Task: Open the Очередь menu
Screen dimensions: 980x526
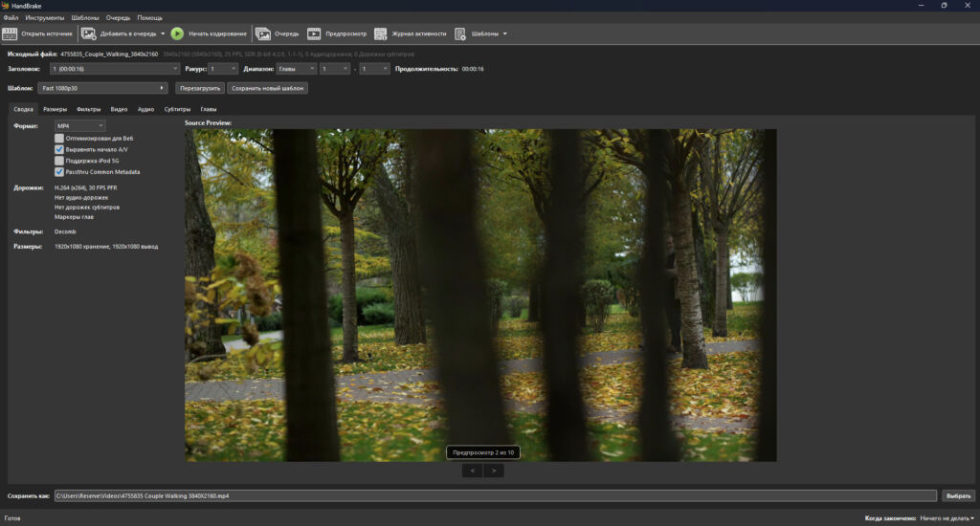Action: [x=118, y=18]
